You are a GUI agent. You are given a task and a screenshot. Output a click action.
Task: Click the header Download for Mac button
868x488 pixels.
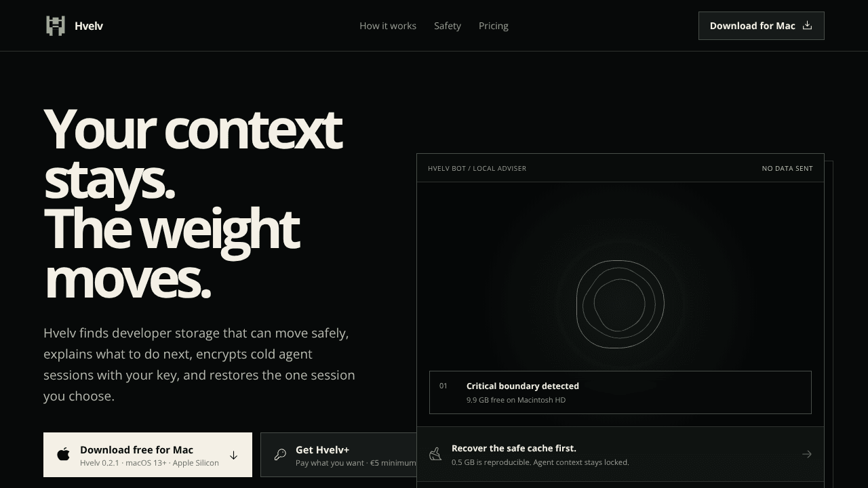coord(761,26)
